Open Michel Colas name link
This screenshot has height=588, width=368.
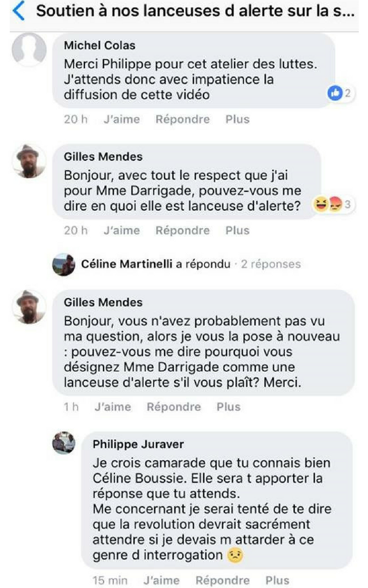point(99,45)
